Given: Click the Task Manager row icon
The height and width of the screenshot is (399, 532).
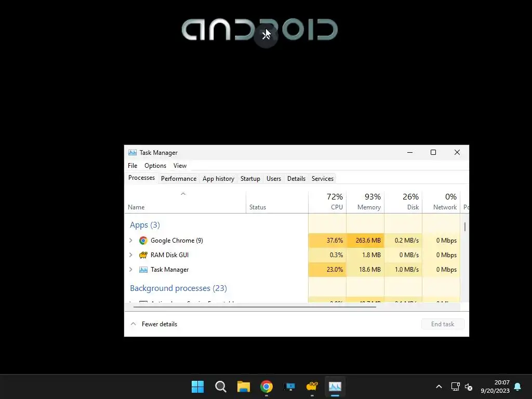Looking at the screenshot, I should click(143, 270).
